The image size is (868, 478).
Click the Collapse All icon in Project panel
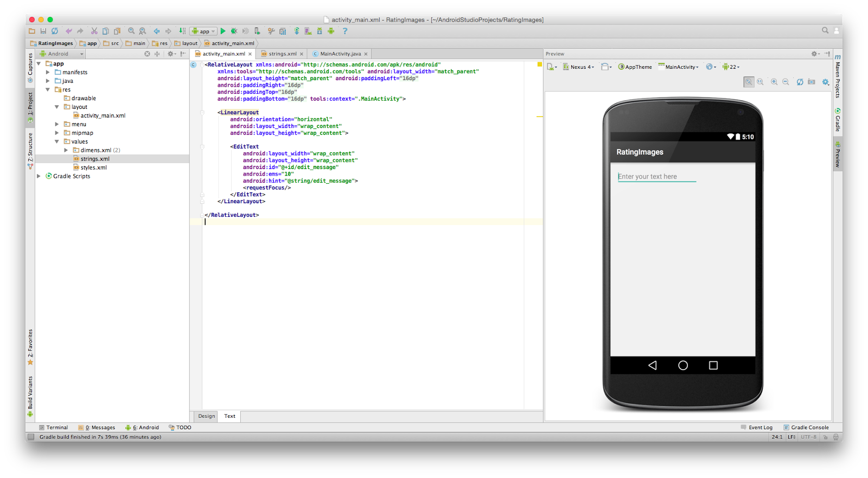point(157,54)
